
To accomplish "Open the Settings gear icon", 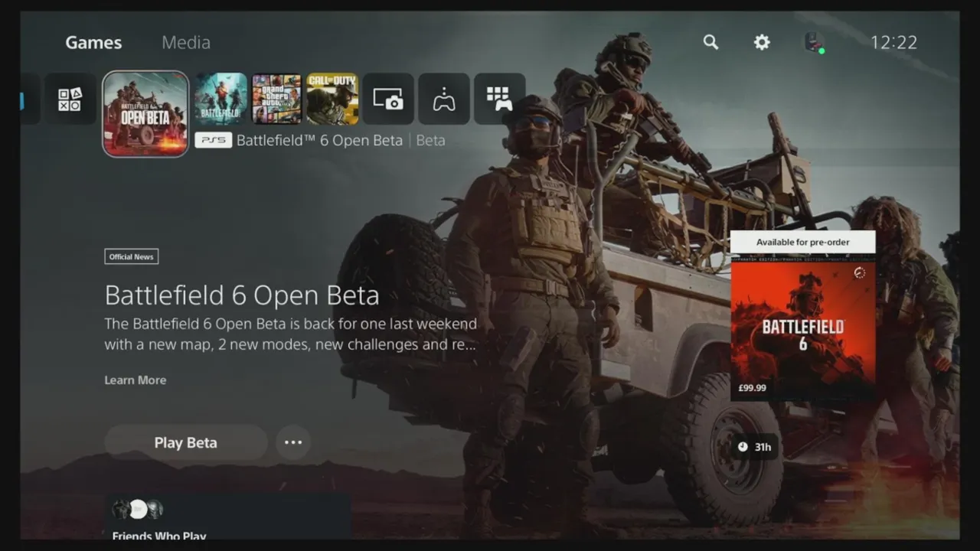I will point(762,42).
